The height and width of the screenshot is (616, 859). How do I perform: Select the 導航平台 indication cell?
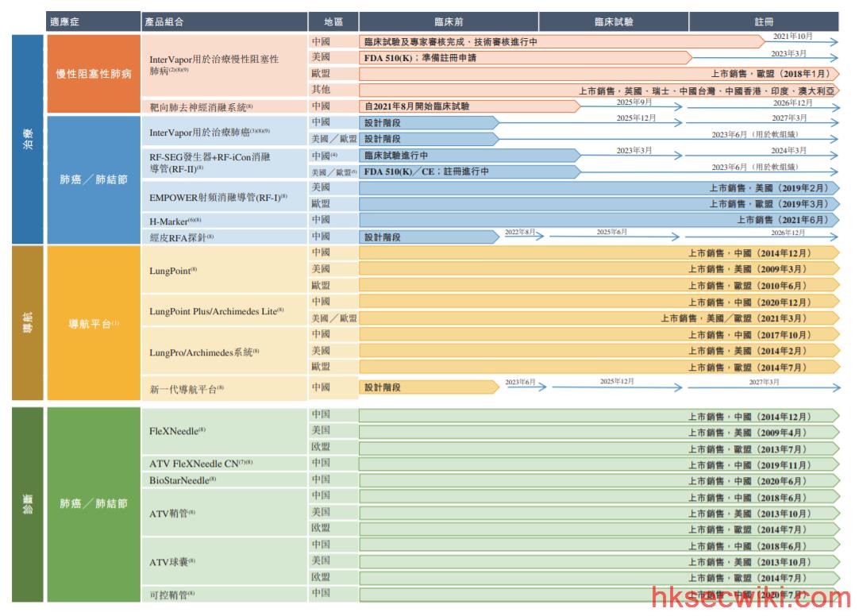[94, 324]
